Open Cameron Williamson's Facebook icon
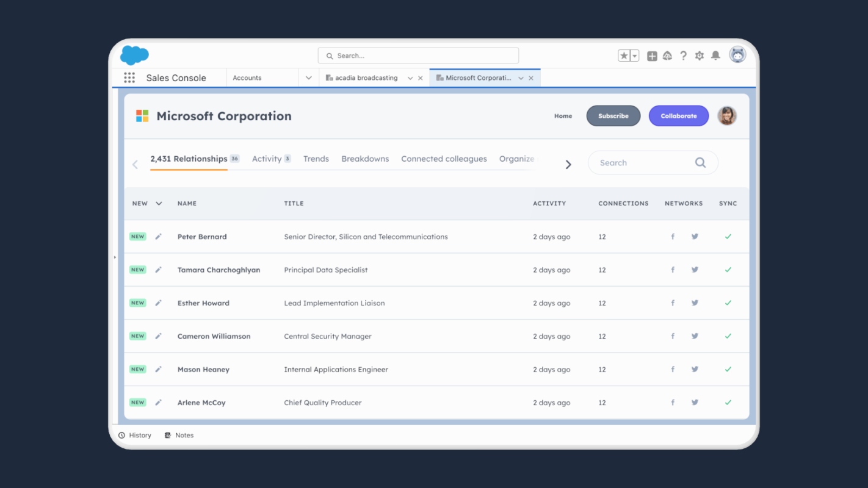Viewport: 868px width, 488px height. [x=673, y=336]
